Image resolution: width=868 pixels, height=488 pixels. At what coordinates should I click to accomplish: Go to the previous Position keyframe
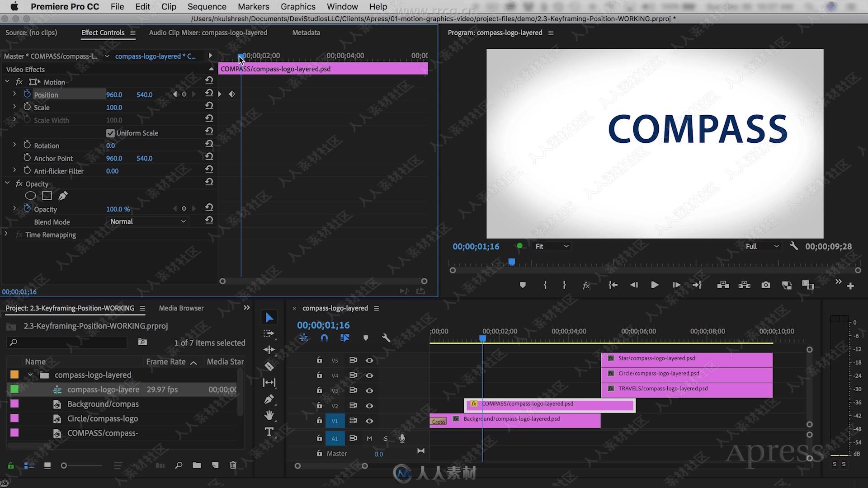(175, 94)
